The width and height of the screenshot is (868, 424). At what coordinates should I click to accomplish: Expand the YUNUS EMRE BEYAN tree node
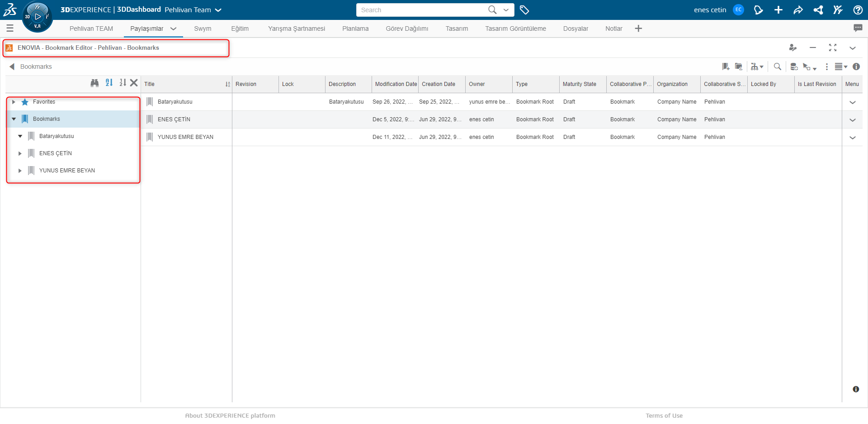click(x=20, y=171)
